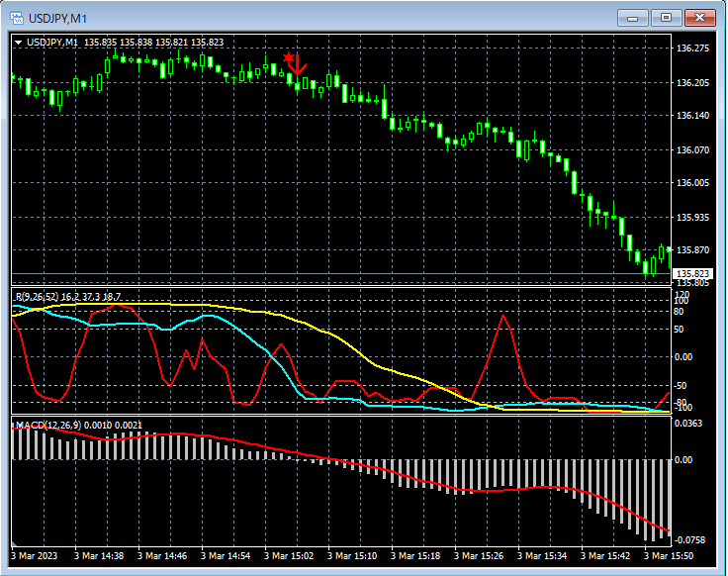Open the triangle menu beside USDJPY,M1 label
728x576 pixels.
(x=18, y=43)
